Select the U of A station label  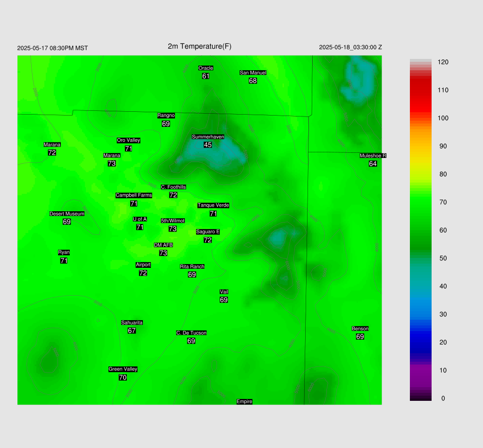click(140, 219)
